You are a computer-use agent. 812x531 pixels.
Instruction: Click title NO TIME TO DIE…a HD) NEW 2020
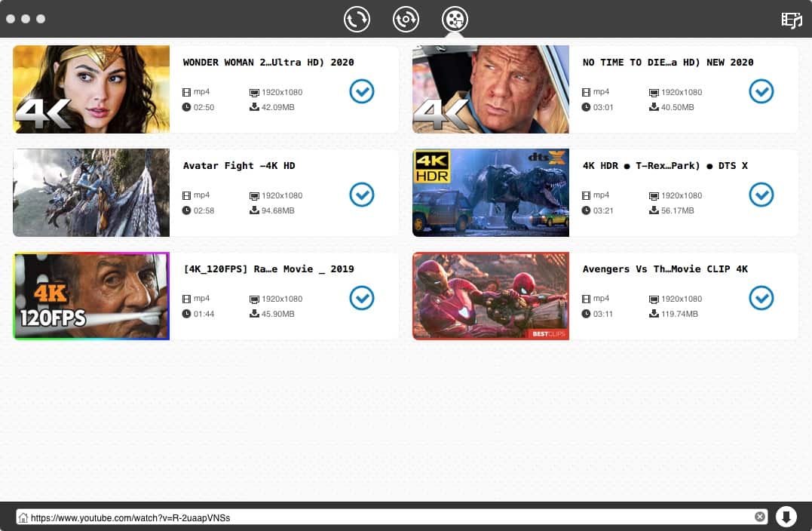[x=668, y=62]
